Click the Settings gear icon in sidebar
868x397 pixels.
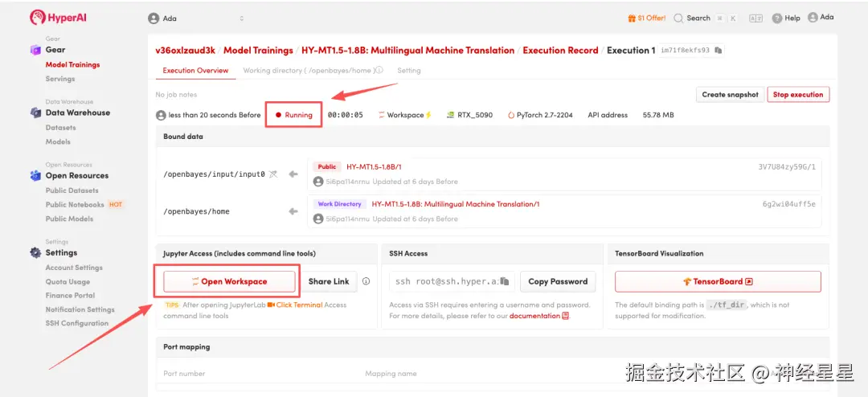[35, 253]
